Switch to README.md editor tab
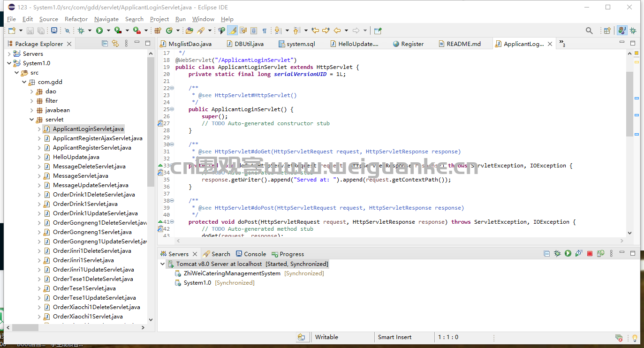This screenshot has height=348, width=644. click(x=460, y=44)
